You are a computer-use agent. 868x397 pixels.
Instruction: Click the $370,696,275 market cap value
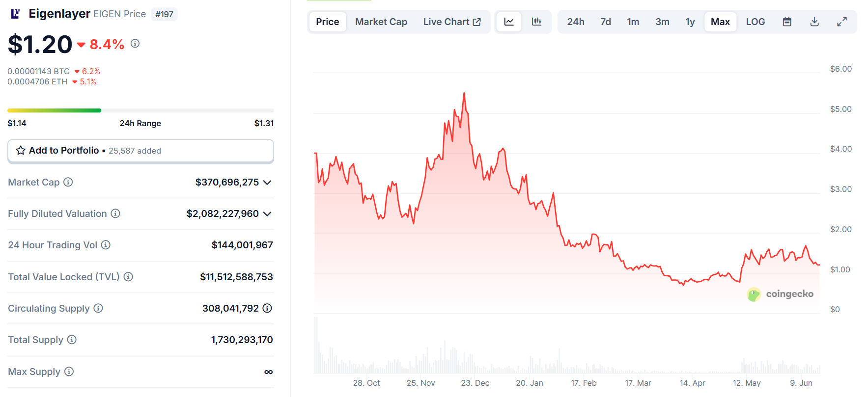tap(227, 182)
